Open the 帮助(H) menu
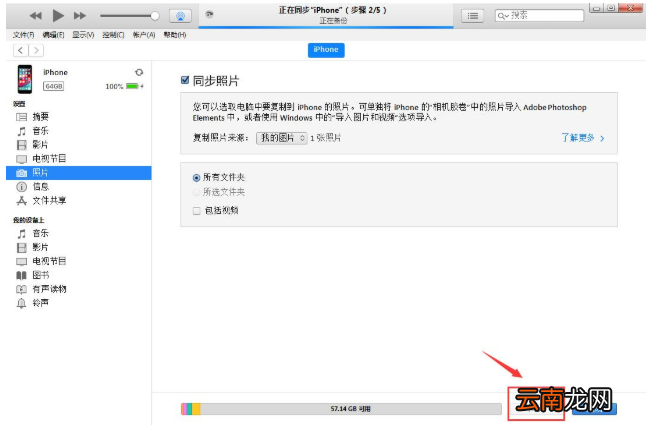This screenshot has width=649, height=428. point(175,35)
